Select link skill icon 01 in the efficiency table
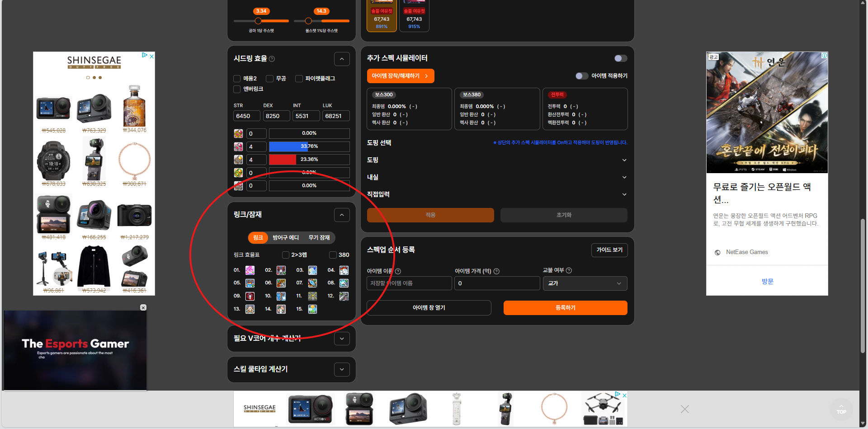 [249, 270]
